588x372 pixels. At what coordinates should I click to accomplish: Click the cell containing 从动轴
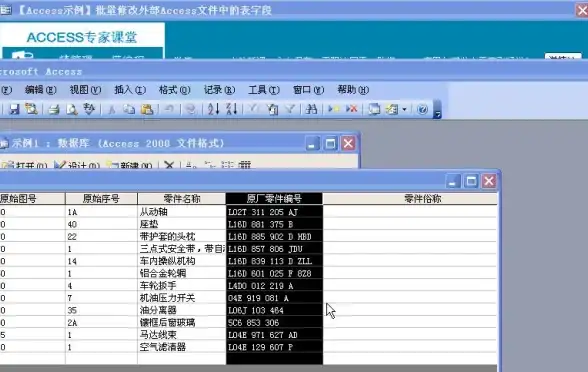click(182, 212)
